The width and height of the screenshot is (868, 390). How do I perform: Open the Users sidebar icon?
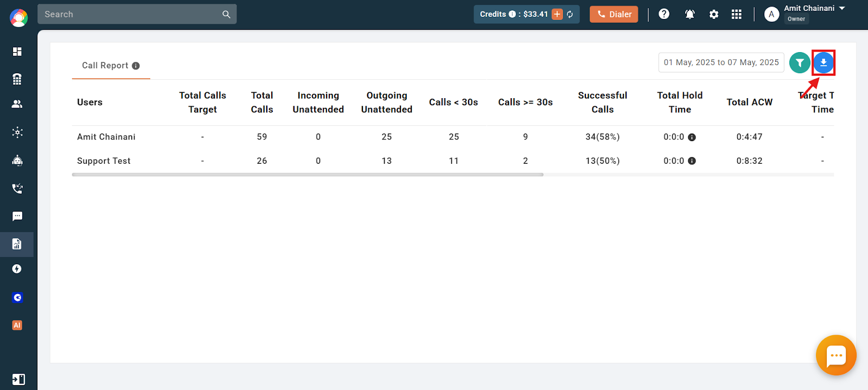click(x=17, y=104)
